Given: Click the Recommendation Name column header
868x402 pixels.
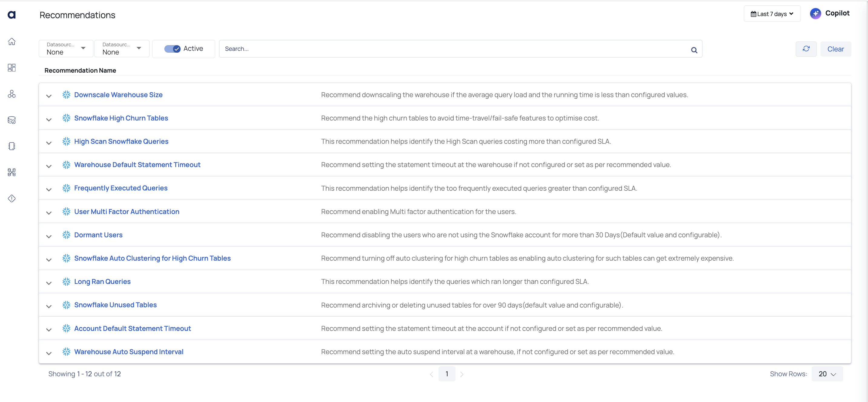Looking at the screenshot, I should pos(80,71).
